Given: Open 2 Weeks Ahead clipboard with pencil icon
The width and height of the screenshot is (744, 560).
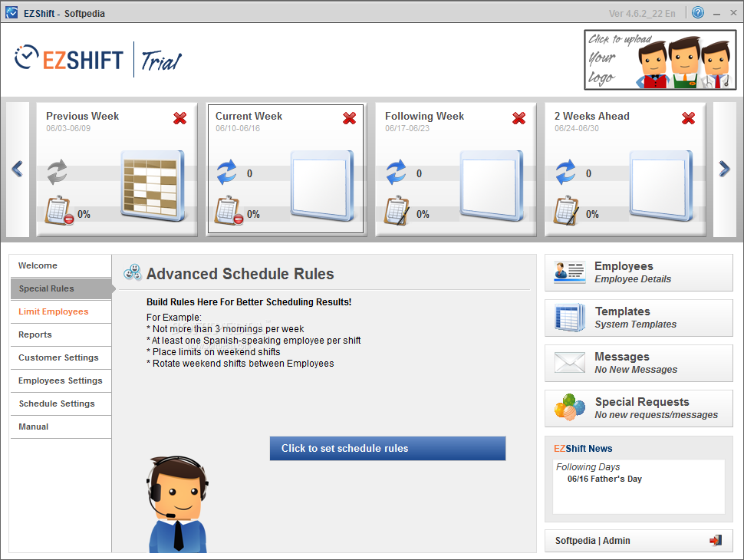Looking at the screenshot, I should 566,210.
